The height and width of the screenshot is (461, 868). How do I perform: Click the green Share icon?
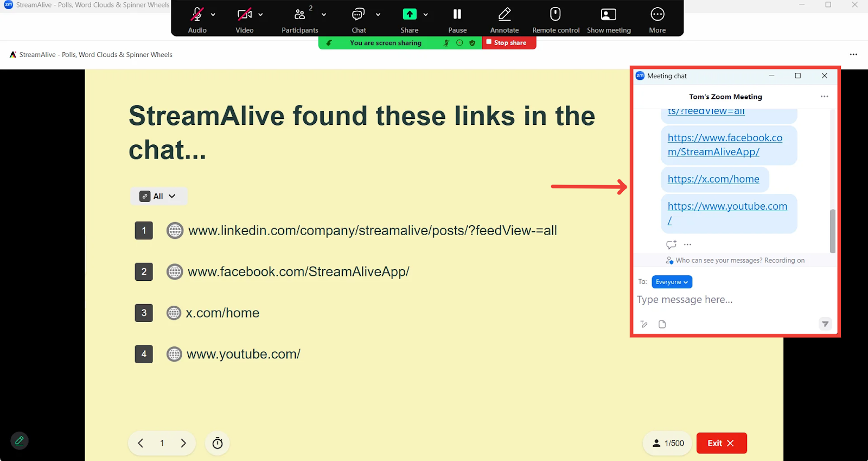(x=410, y=14)
